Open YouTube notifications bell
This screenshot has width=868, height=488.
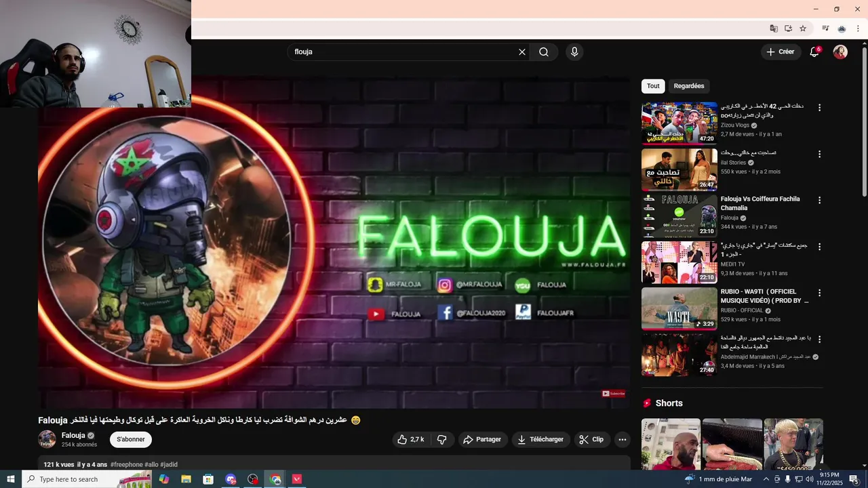pyautogui.click(x=815, y=52)
